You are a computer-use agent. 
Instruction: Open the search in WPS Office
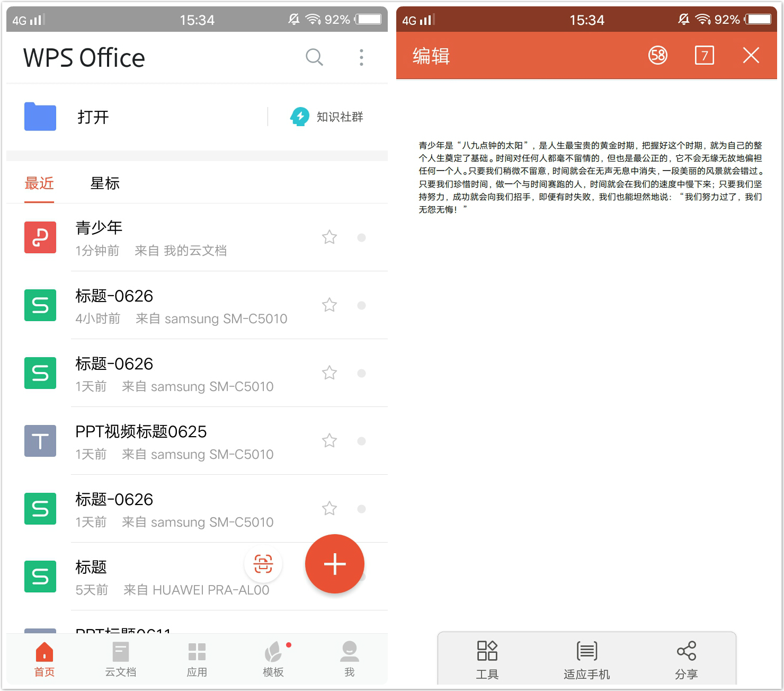point(314,57)
